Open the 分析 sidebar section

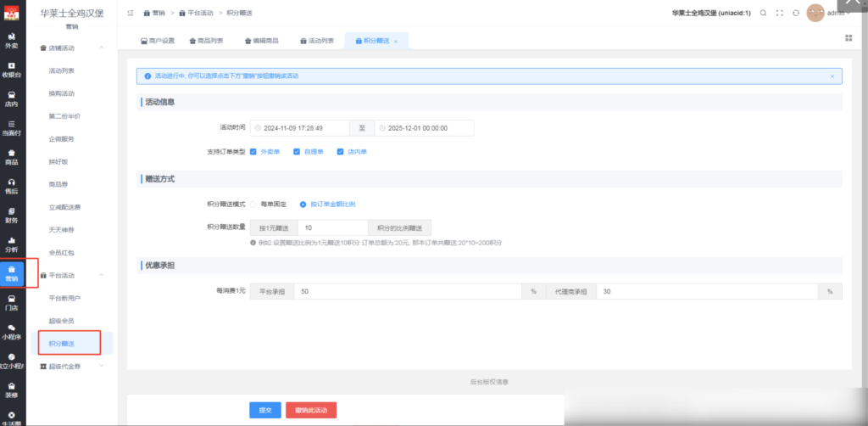12,244
